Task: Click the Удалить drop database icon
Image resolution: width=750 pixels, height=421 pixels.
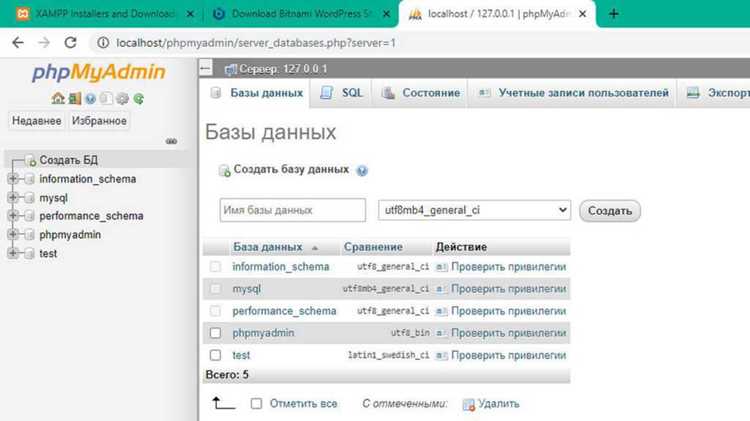Action: 469,405
